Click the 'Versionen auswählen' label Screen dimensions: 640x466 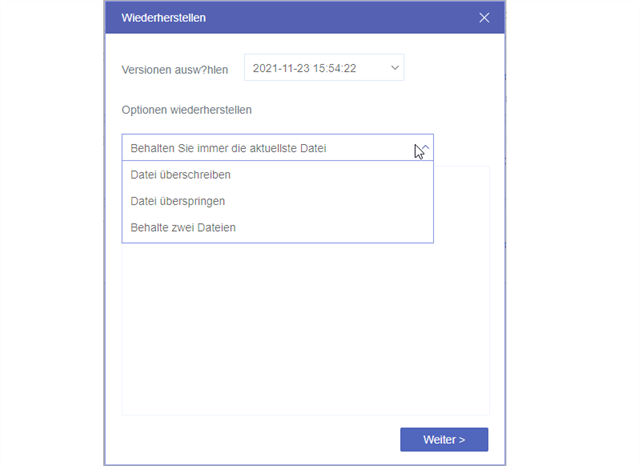[174, 69]
